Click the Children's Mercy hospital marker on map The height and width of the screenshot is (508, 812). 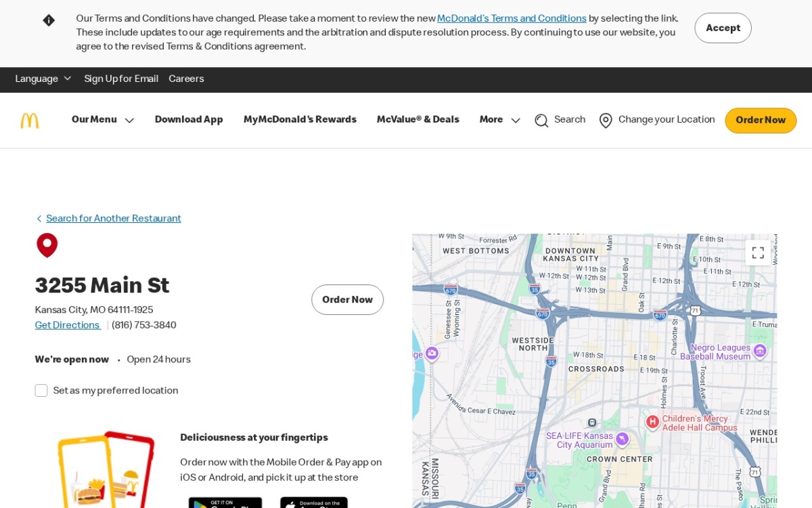pyautogui.click(x=652, y=422)
